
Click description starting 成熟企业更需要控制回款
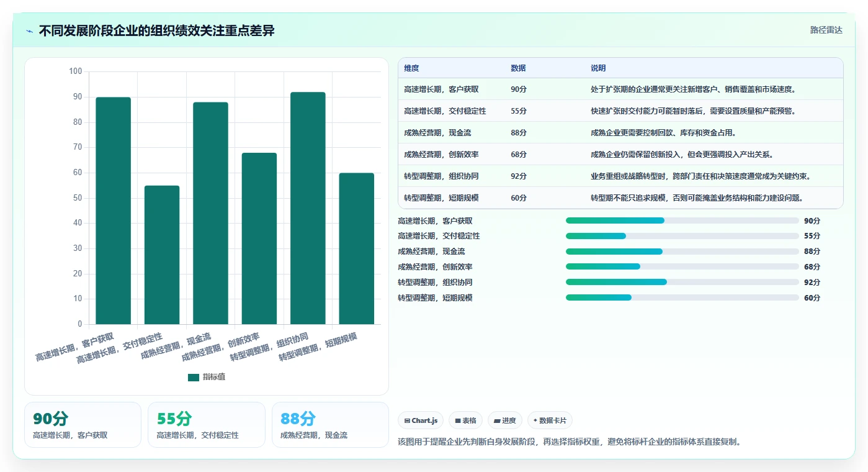[x=663, y=133]
